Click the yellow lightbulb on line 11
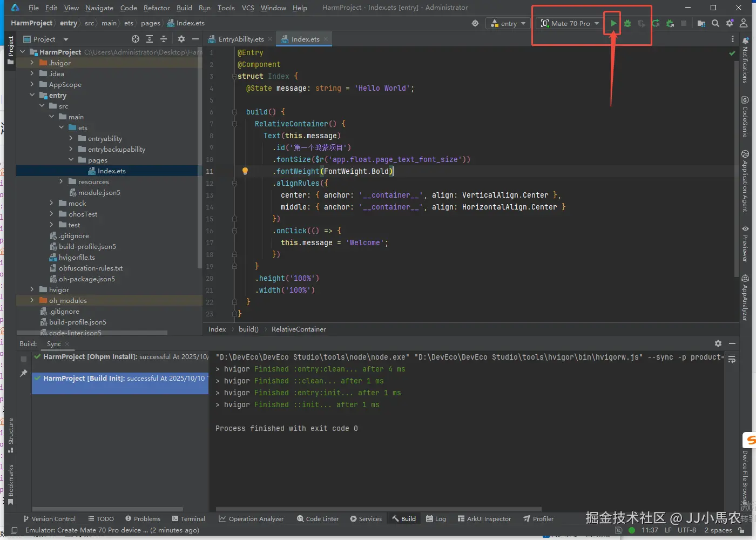The image size is (756, 540). click(245, 171)
